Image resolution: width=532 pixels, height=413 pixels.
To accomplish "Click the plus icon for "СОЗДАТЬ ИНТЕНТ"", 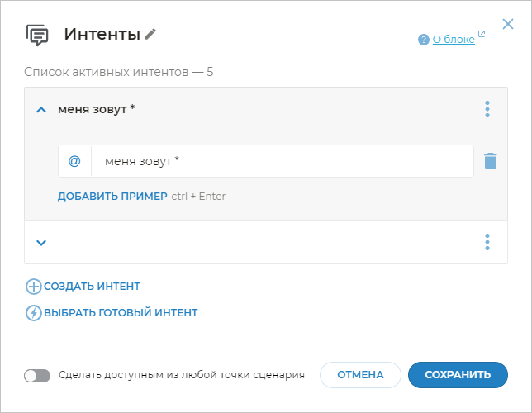I will pyautogui.click(x=34, y=287).
